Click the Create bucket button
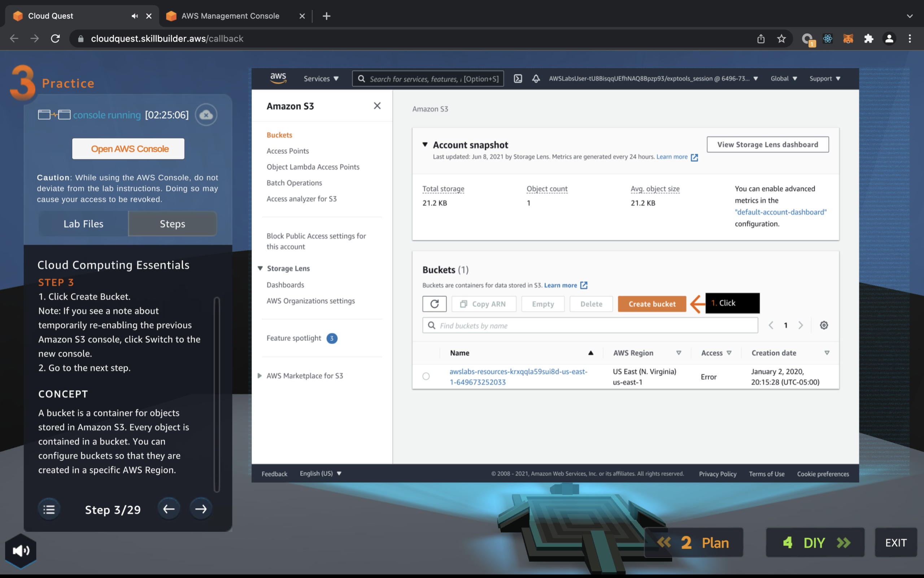Screen dimensions: 924x578 pos(652,304)
